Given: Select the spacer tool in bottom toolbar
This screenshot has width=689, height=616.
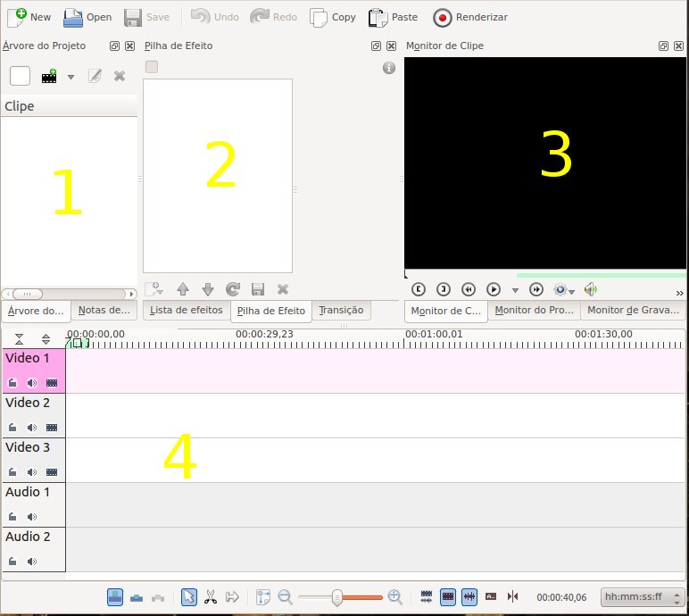Looking at the screenshot, I should [x=233, y=597].
